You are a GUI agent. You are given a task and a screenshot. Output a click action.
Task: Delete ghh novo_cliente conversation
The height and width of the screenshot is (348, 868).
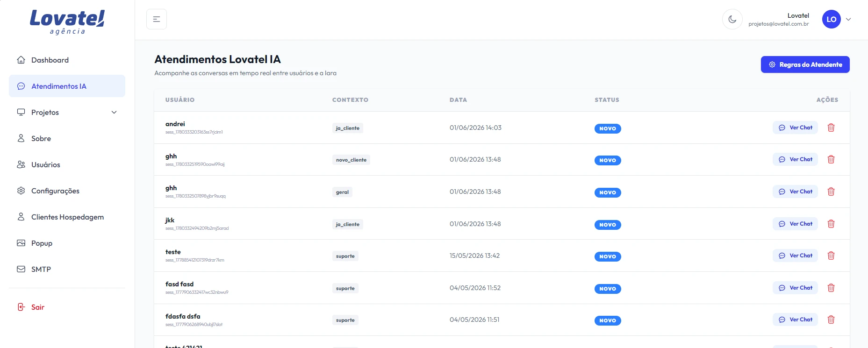pos(831,159)
